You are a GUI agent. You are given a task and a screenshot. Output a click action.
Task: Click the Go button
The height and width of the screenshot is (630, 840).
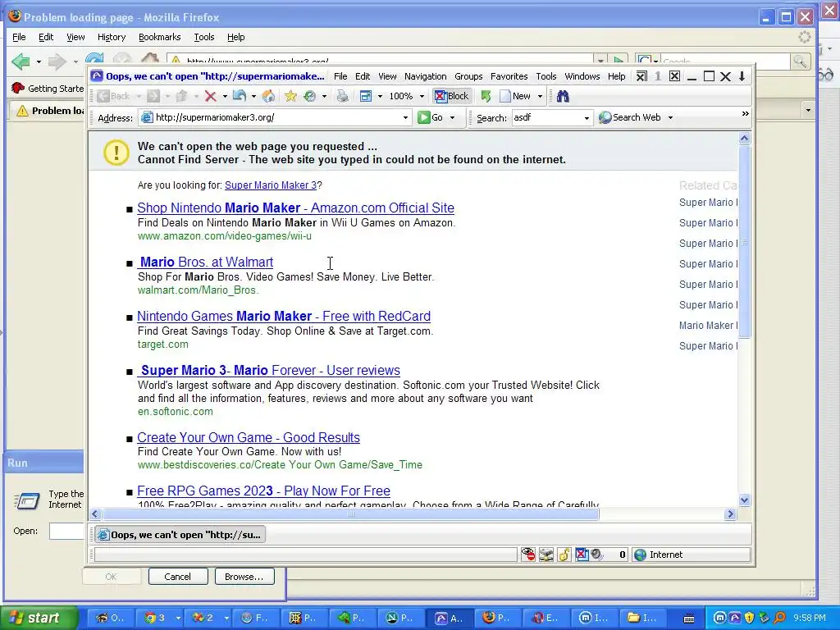[430, 118]
